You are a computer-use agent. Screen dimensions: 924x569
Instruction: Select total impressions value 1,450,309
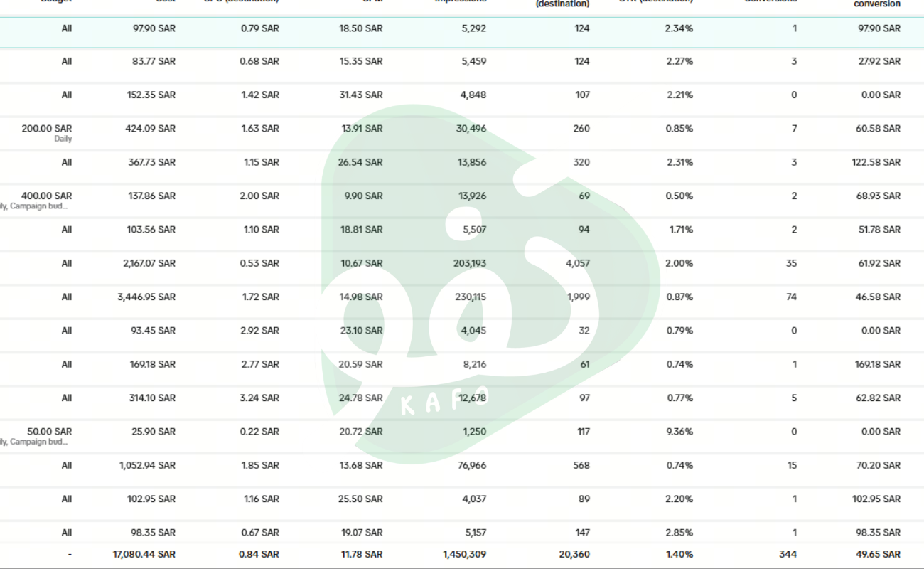464,554
